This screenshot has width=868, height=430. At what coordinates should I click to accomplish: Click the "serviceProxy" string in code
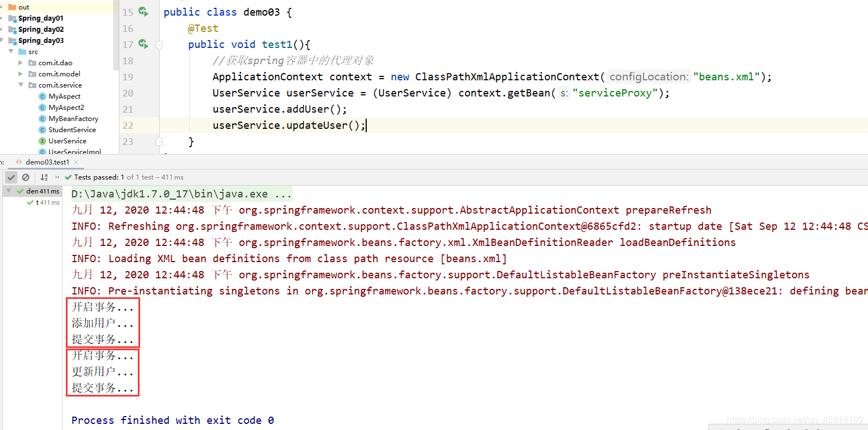[x=616, y=93]
